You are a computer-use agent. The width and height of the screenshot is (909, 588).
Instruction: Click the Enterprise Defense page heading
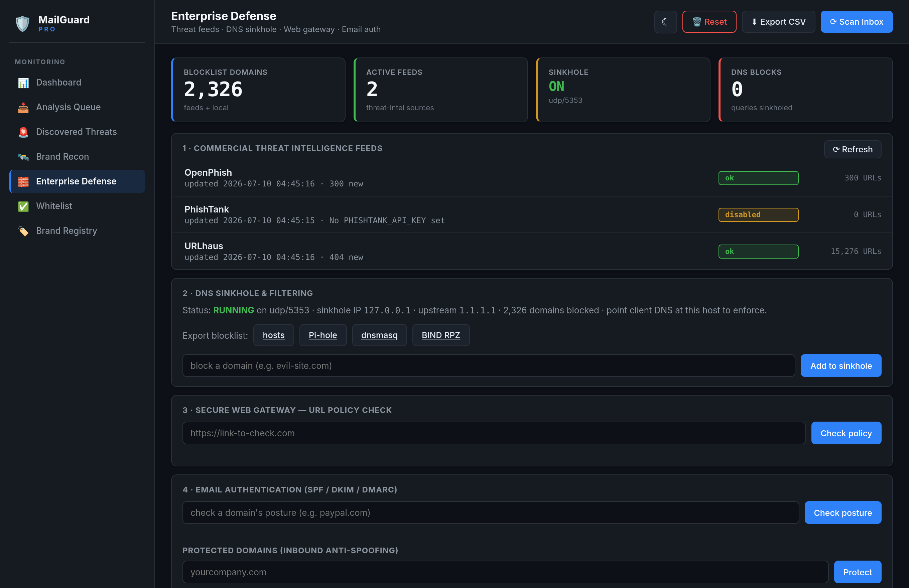coord(224,16)
